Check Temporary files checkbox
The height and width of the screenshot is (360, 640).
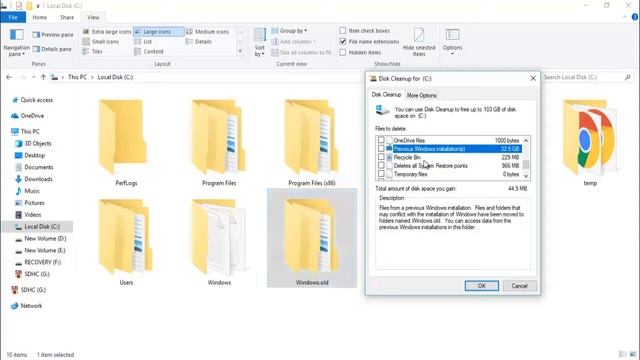381,174
